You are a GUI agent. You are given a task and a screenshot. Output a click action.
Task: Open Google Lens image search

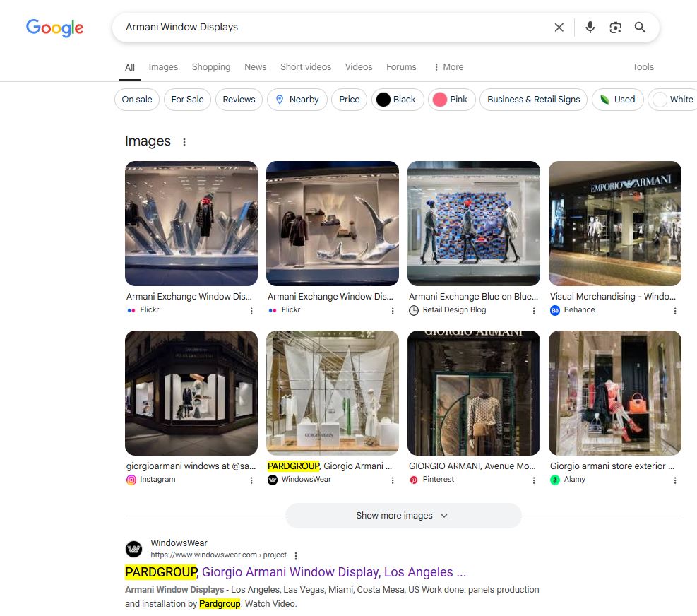(x=615, y=28)
